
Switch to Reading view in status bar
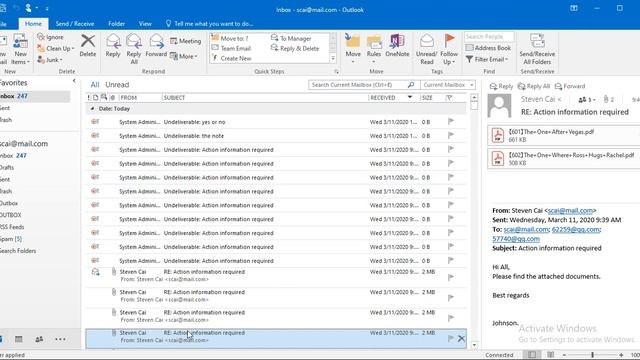[550, 355]
